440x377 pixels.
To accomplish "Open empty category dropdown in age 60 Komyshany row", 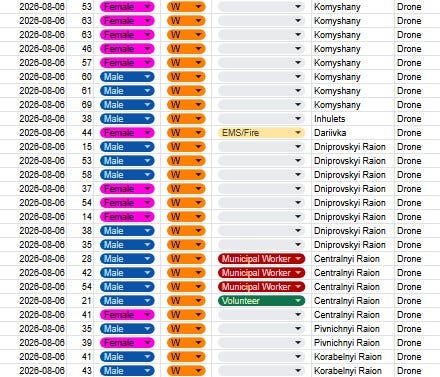I will (261, 77).
